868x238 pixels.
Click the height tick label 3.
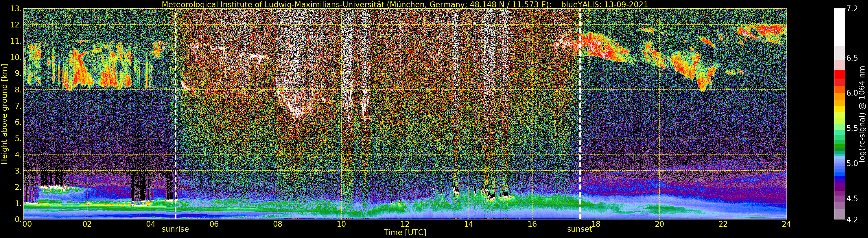(18, 171)
